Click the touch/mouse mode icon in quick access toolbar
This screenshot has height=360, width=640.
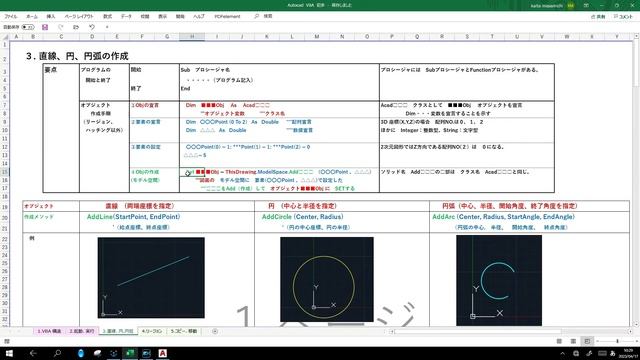click(x=76, y=27)
